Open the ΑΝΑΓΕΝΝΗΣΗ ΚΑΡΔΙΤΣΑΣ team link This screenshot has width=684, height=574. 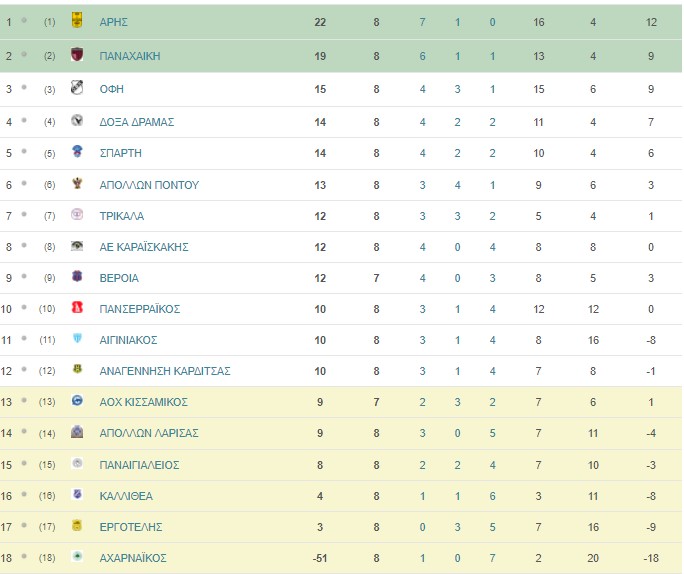point(165,371)
